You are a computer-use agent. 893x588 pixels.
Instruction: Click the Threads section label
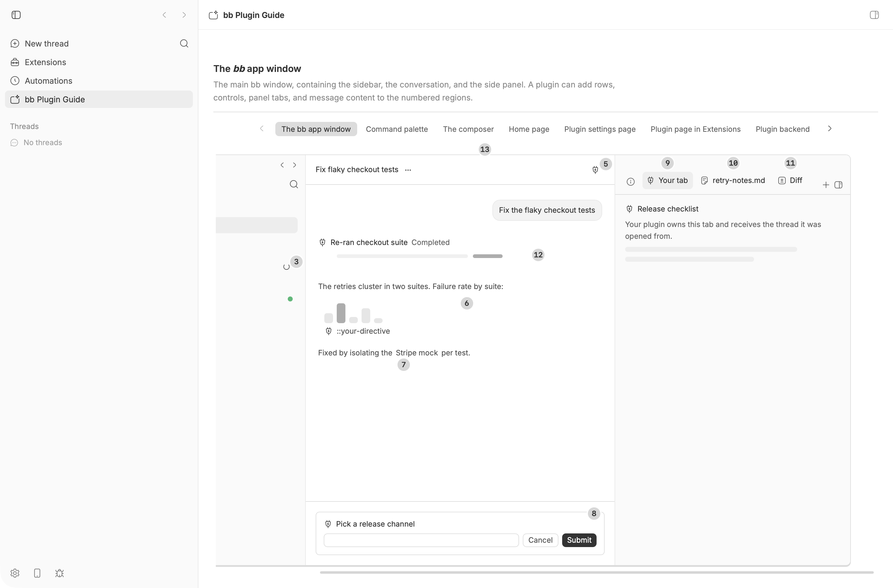24,127
